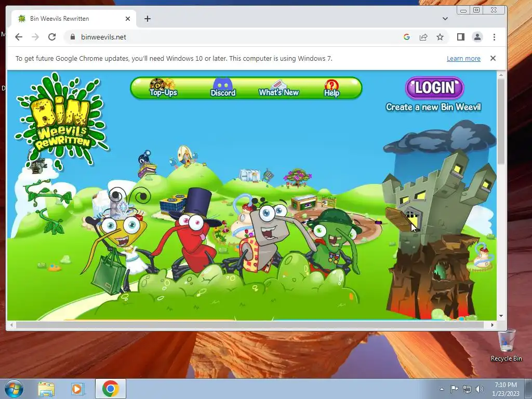This screenshot has width=532, height=399.
Task: Reload the binweevils.net page
Action: (52, 37)
